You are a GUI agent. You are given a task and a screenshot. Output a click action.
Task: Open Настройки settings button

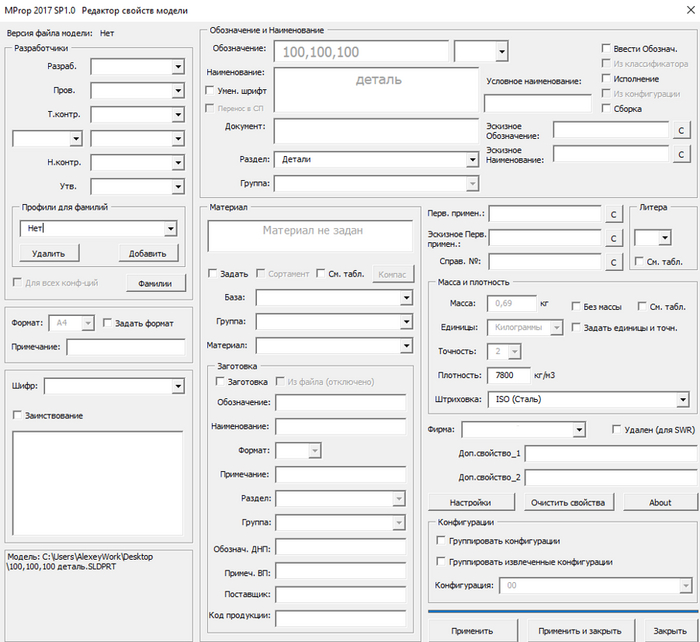point(471,502)
